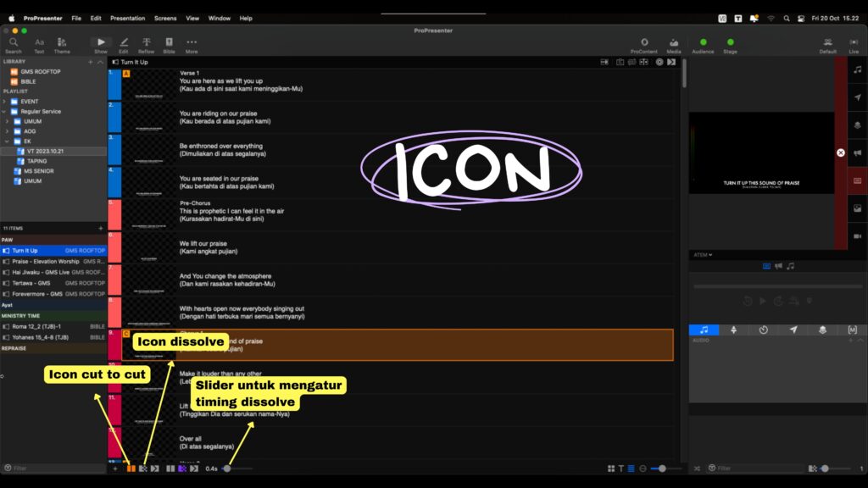The height and width of the screenshot is (488, 868).
Task: Open the Stage tab with the podium icon
Action: [x=733, y=330]
